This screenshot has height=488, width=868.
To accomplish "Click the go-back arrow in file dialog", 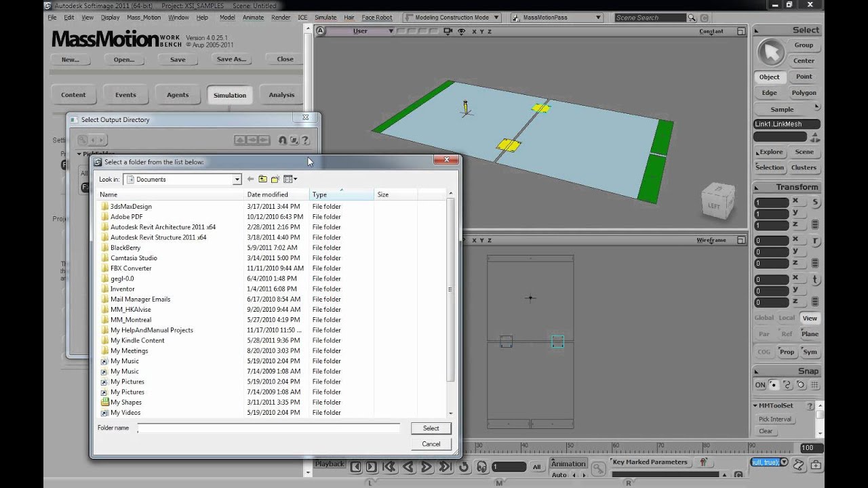I will pos(250,179).
